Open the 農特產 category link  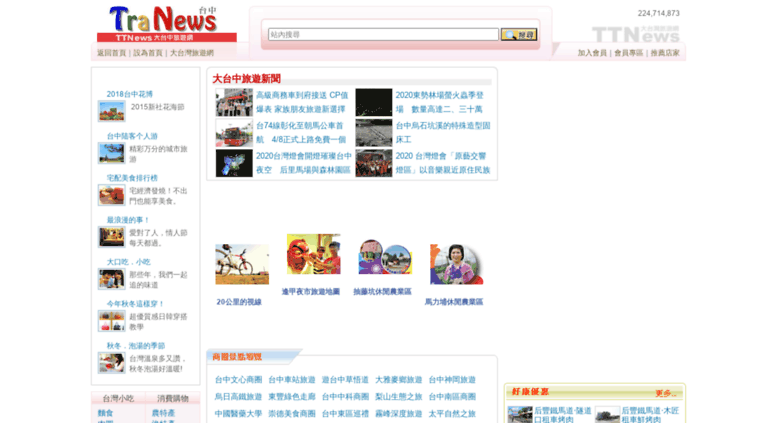coord(163,413)
